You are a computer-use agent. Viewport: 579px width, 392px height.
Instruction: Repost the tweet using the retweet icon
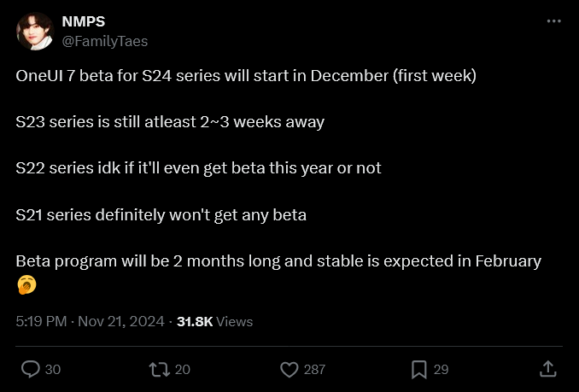(159, 369)
